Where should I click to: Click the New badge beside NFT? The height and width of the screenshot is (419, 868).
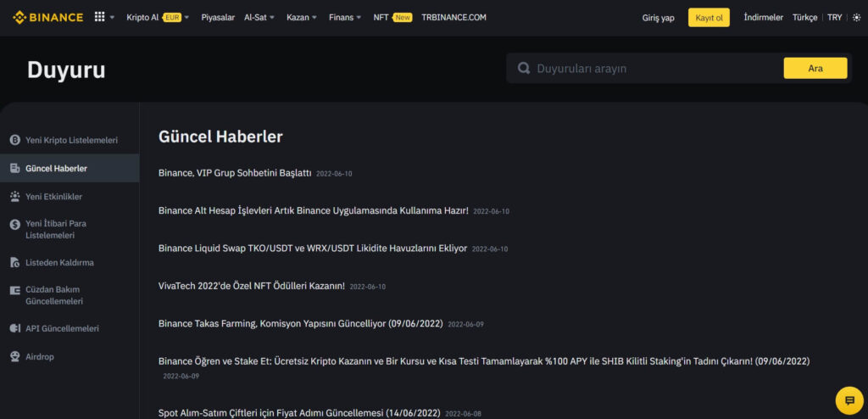point(403,18)
